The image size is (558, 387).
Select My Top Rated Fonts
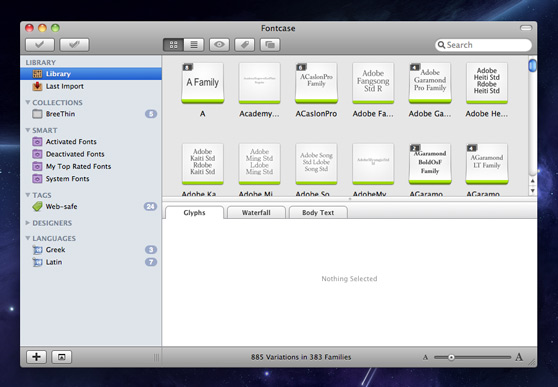tap(91, 166)
